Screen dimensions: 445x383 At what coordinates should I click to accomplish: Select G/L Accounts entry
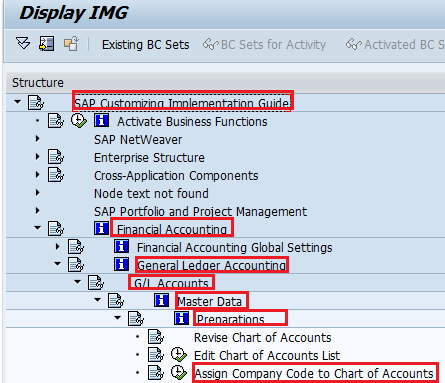pos(171,284)
